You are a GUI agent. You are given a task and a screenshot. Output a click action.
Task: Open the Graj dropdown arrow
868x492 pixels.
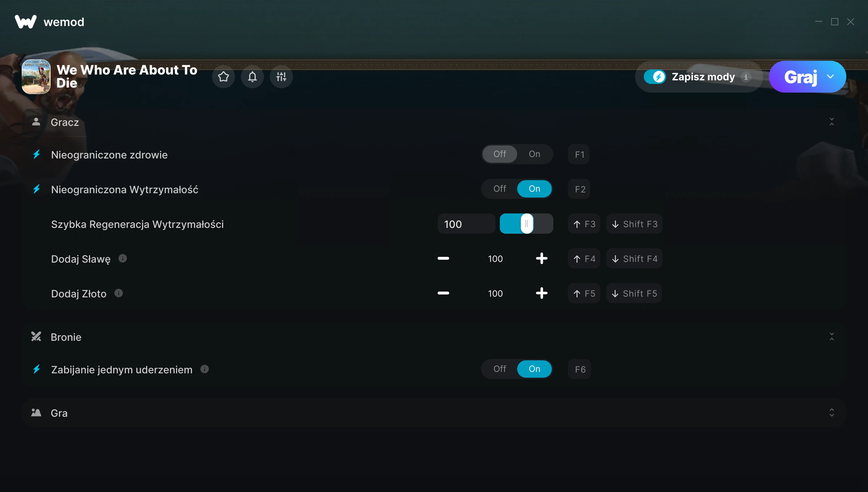[830, 77]
